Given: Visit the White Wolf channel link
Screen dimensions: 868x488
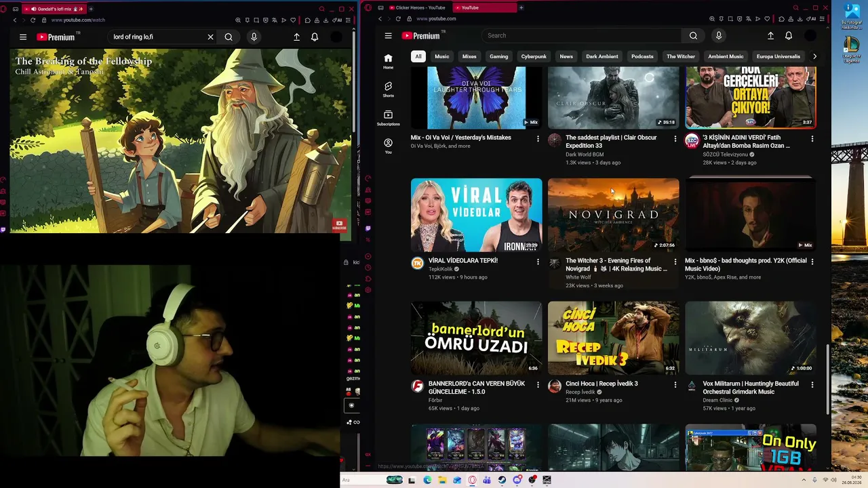Looking at the screenshot, I should coord(578,277).
